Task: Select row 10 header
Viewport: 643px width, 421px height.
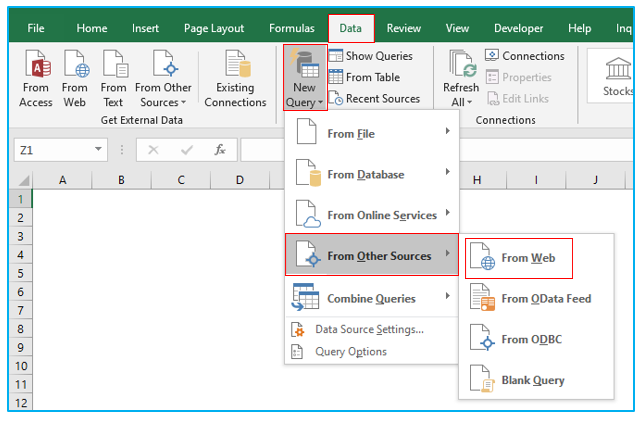Action: [x=21, y=366]
